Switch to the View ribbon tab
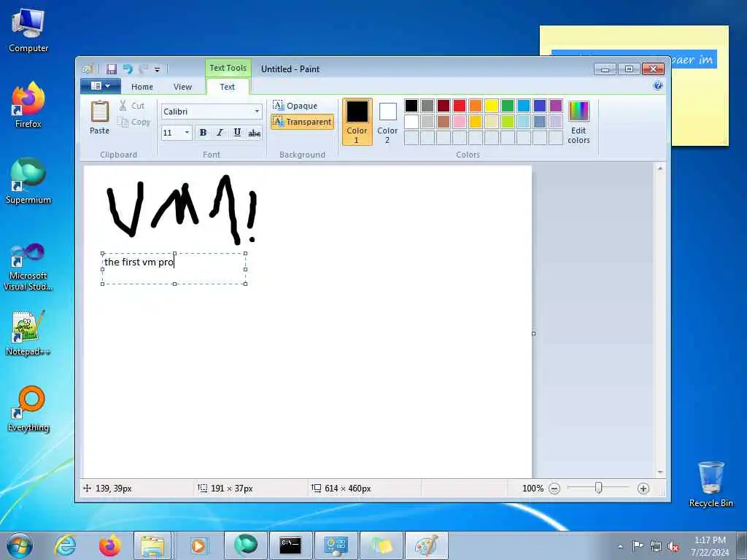The width and height of the screenshot is (747, 560). tap(182, 87)
